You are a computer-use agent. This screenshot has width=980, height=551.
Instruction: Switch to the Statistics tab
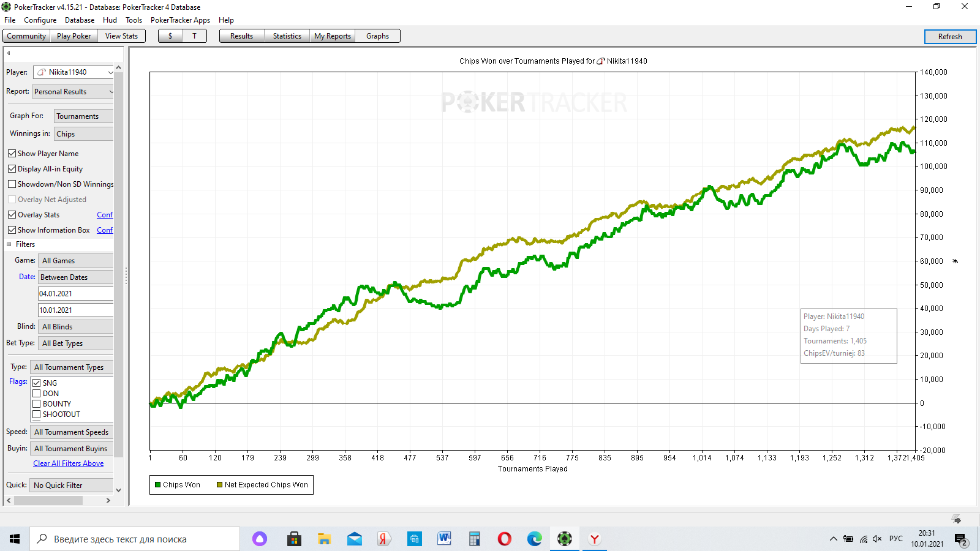click(x=287, y=36)
